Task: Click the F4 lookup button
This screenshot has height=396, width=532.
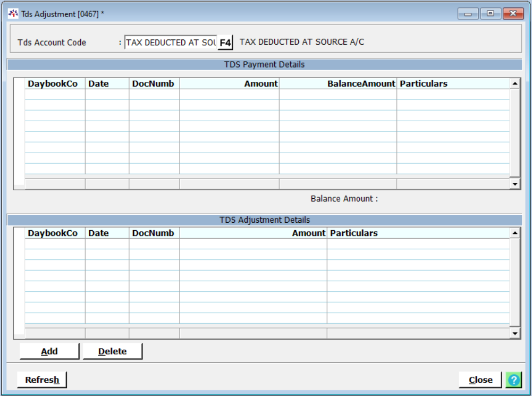Action: pos(225,43)
